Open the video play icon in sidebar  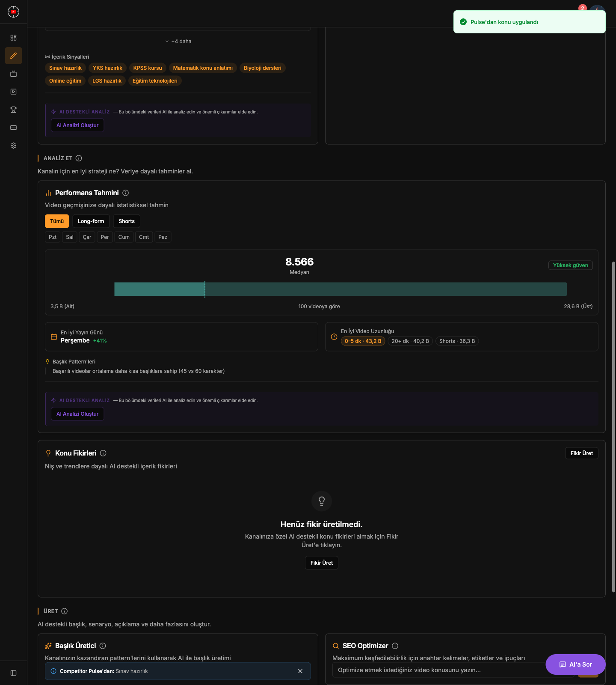coord(14,92)
